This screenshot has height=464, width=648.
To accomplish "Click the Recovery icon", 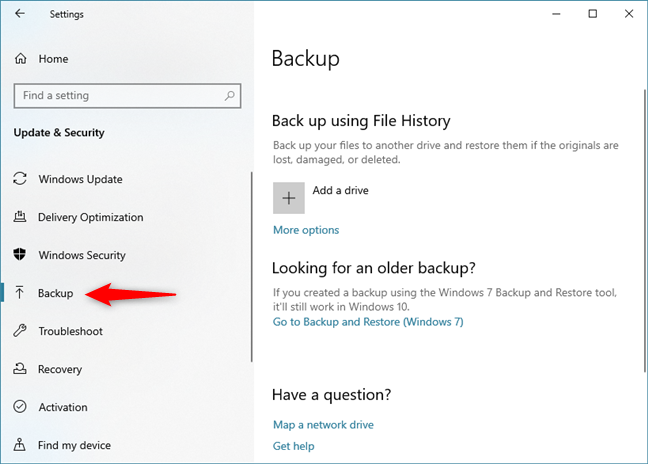I will 20,369.
